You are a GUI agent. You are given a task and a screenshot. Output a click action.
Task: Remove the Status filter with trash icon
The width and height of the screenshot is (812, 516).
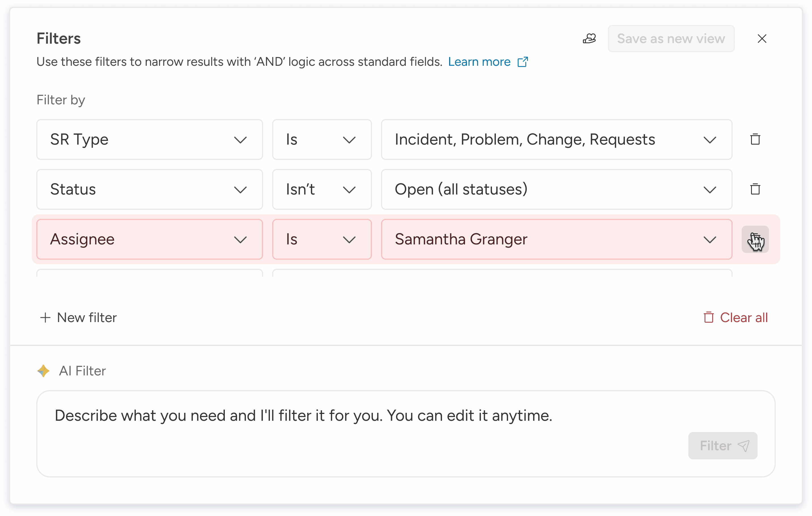[755, 189]
